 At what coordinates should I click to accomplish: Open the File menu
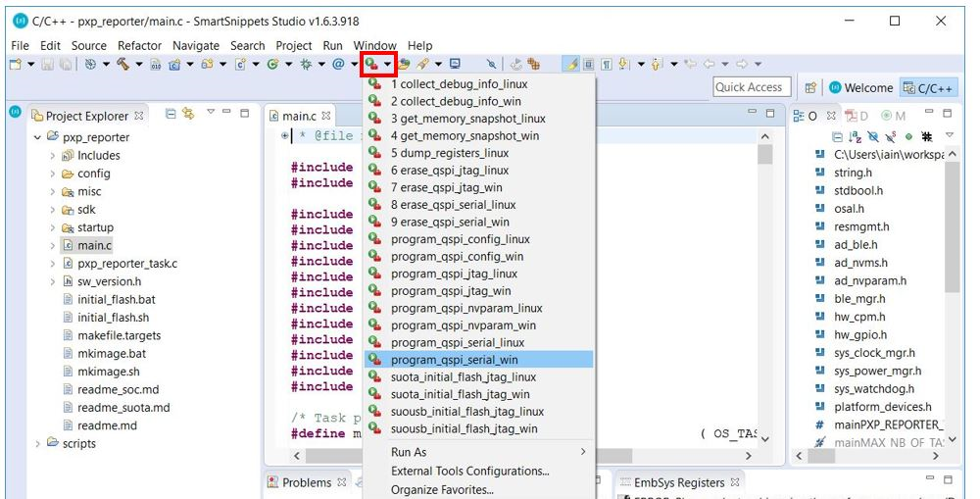[x=20, y=46]
